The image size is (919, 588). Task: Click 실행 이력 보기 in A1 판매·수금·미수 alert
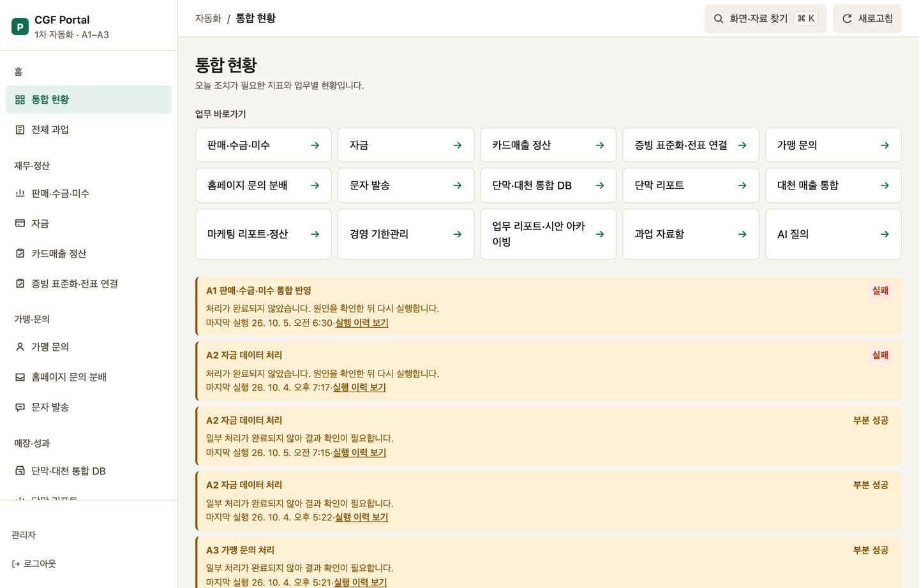(x=362, y=323)
